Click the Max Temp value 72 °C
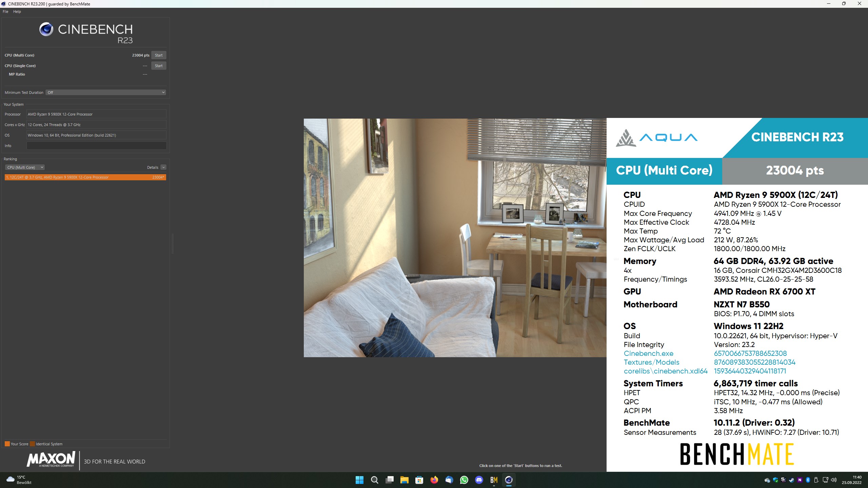Image resolution: width=868 pixels, height=488 pixels. coord(722,231)
